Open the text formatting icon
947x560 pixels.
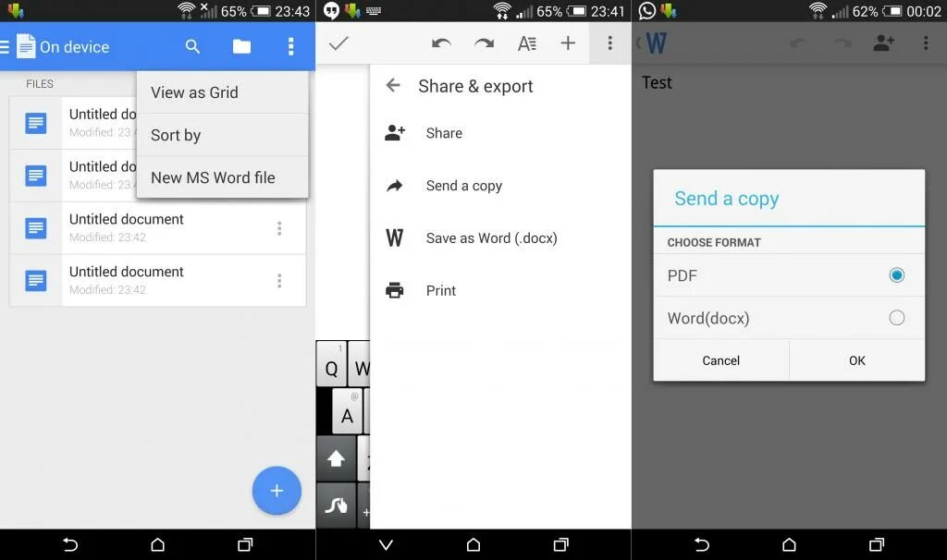pos(526,43)
